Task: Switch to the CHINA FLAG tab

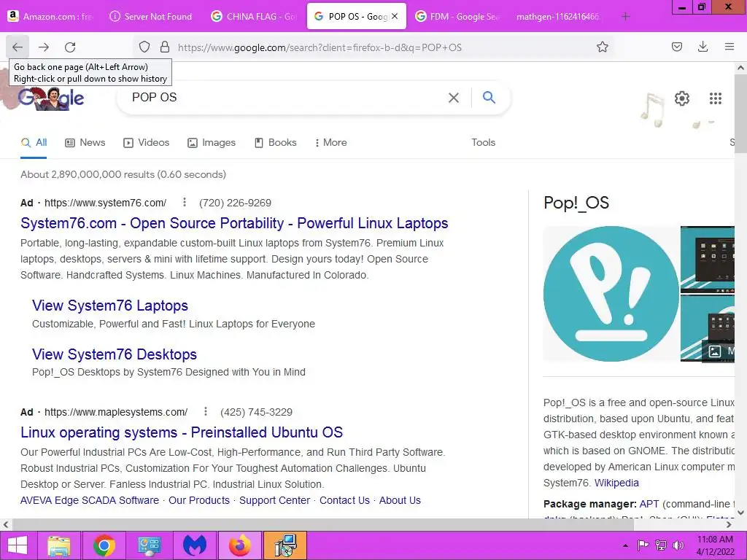Action: (254, 17)
